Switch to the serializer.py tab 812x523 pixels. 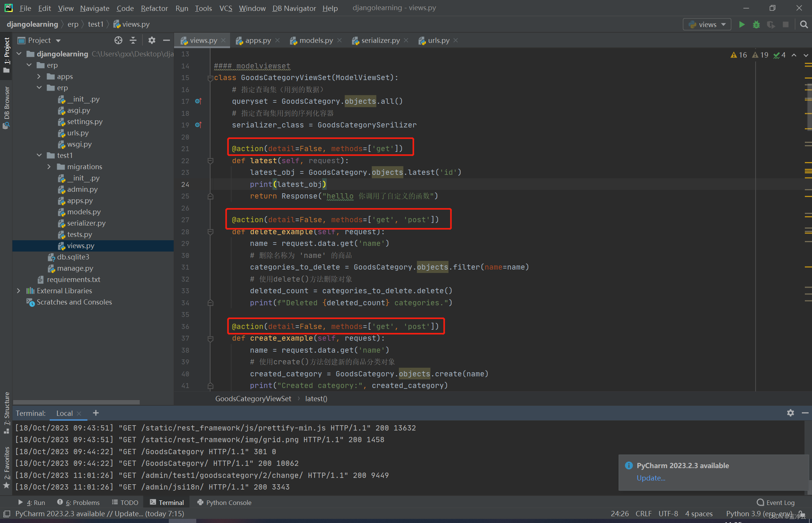coord(380,40)
